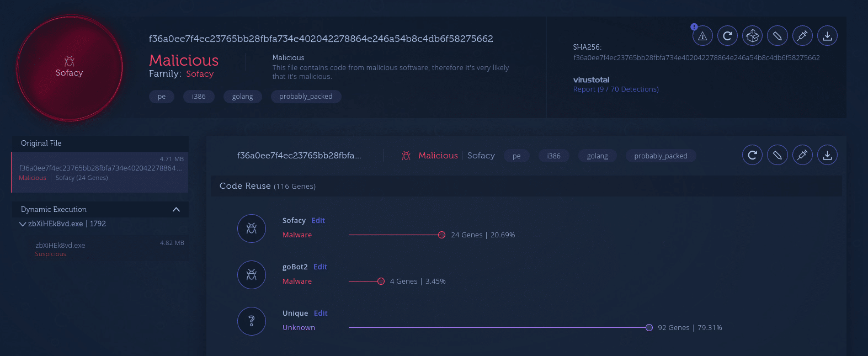Click the 24 Genes | 20.69% label
Image resolution: width=868 pixels, height=356 pixels.
[483, 235]
